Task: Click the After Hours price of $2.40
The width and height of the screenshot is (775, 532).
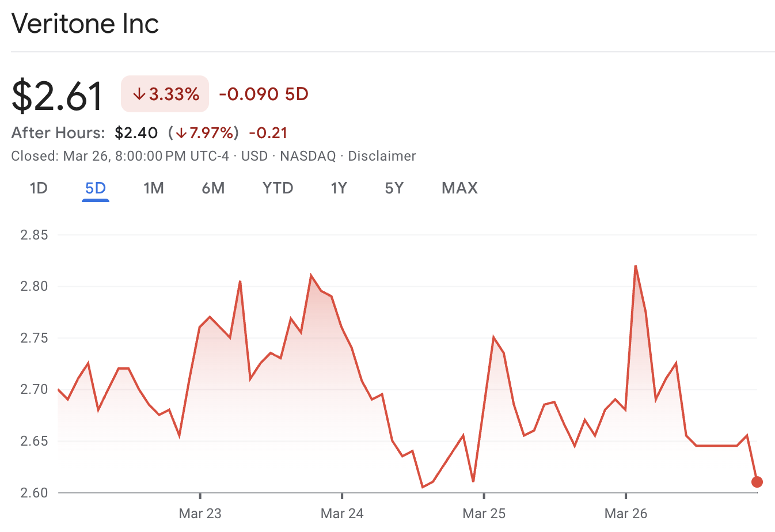Action: click(x=135, y=132)
